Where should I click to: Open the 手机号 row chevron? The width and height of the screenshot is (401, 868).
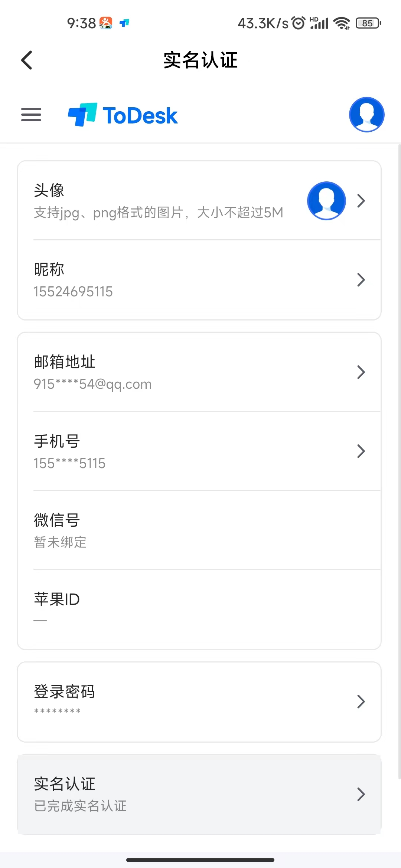click(361, 451)
